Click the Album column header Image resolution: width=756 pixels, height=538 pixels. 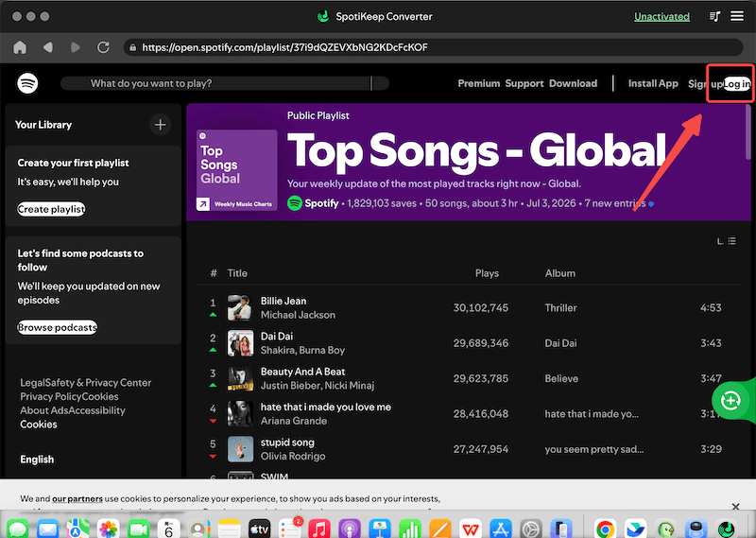559,273
